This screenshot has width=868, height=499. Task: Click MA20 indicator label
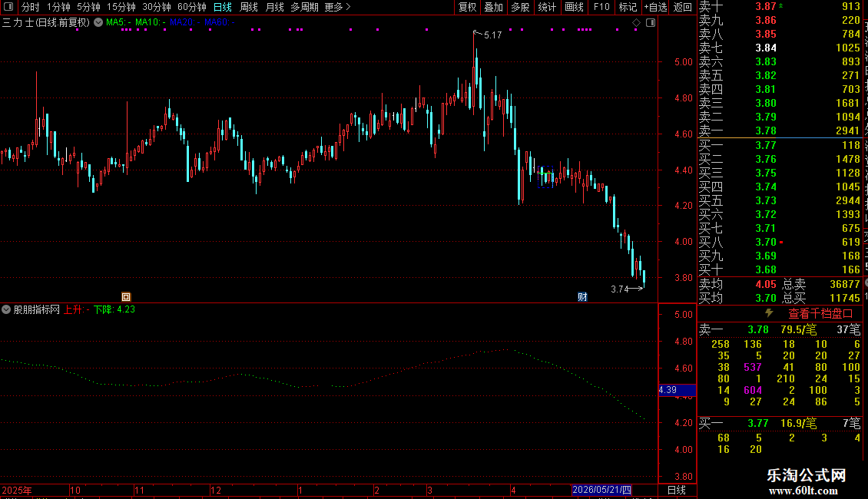point(184,22)
